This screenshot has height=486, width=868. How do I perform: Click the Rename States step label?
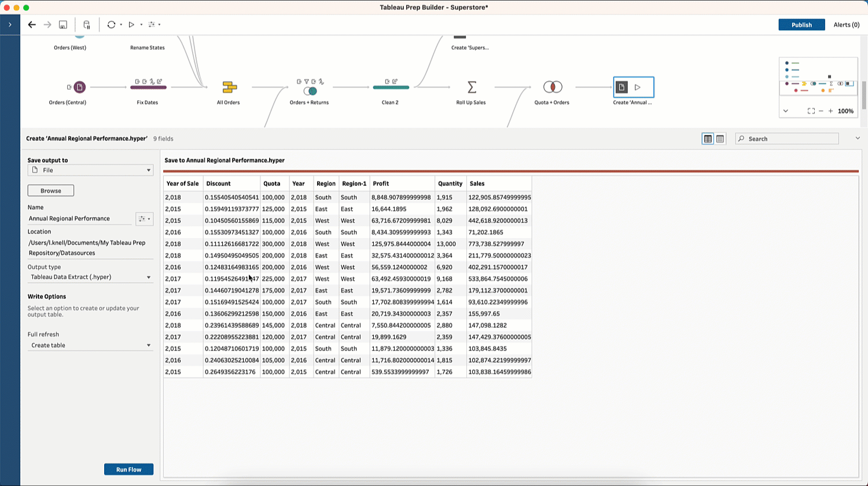(x=148, y=47)
